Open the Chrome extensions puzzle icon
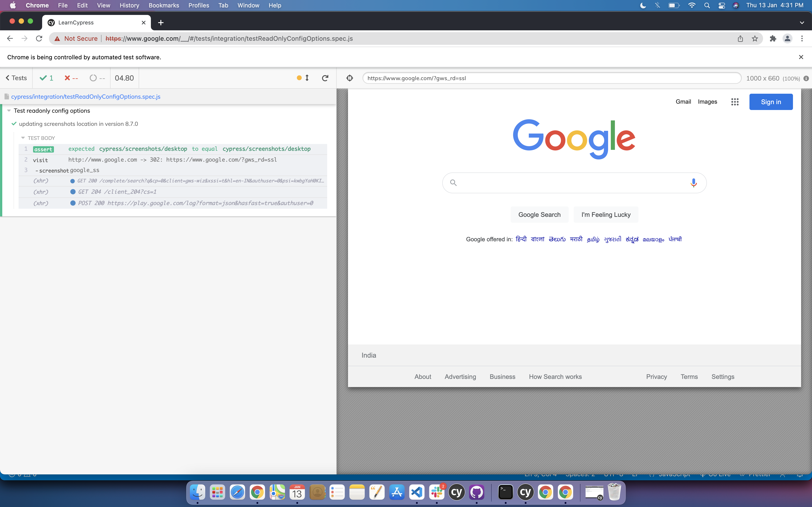This screenshot has height=507, width=812. pyautogui.click(x=773, y=38)
